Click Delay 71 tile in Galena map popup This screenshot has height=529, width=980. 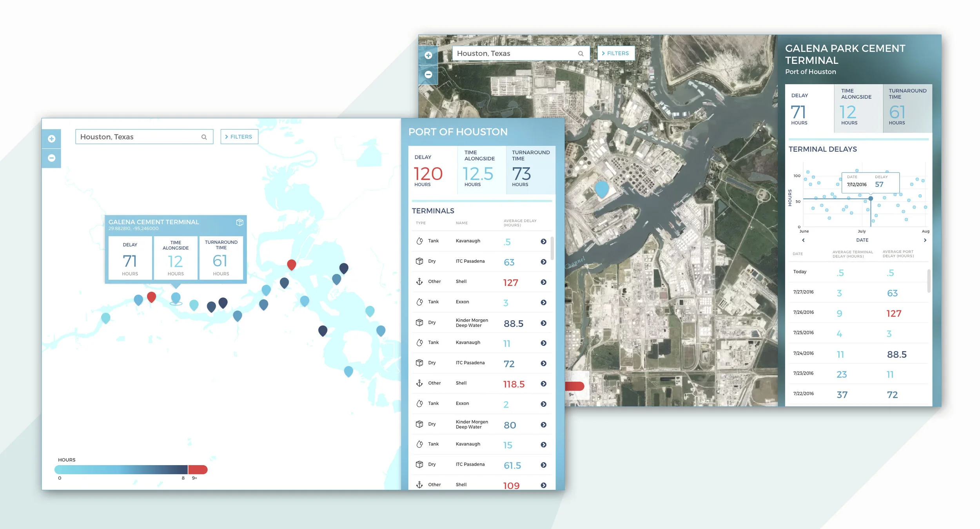pyautogui.click(x=130, y=258)
